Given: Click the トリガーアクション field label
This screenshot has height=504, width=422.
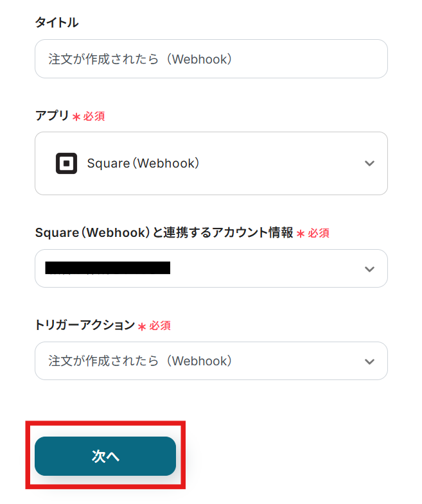Looking at the screenshot, I should click(85, 325).
